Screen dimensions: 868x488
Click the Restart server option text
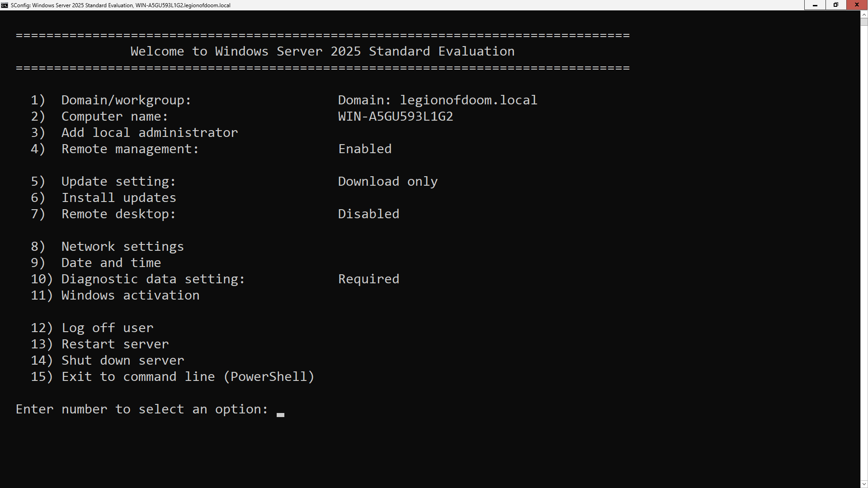(115, 344)
